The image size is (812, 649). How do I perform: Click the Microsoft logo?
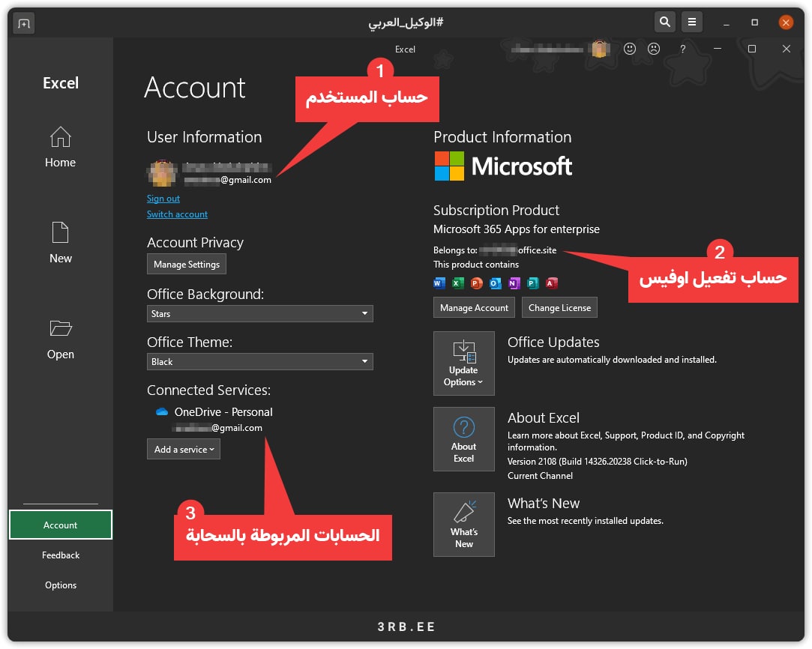(503, 166)
